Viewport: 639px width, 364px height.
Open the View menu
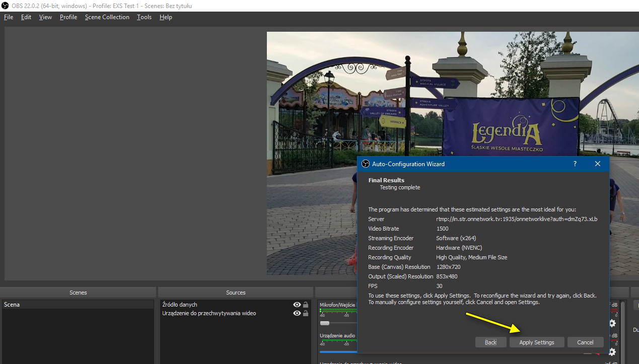click(45, 17)
